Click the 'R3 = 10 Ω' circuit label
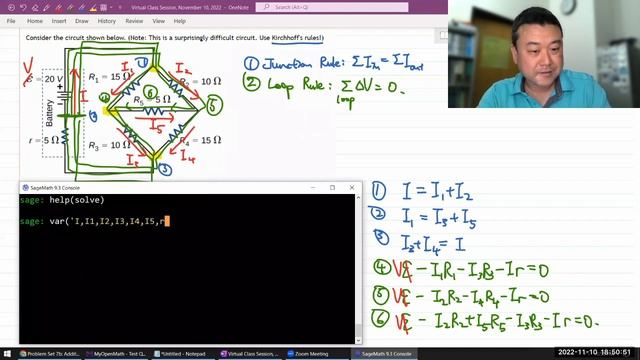The width and height of the screenshot is (640, 360). [109, 145]
